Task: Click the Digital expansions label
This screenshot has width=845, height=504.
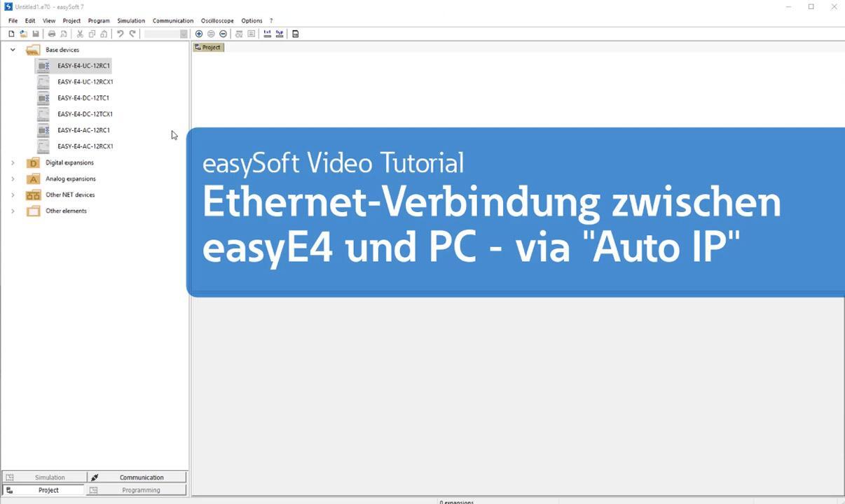Action: [69, 162]
